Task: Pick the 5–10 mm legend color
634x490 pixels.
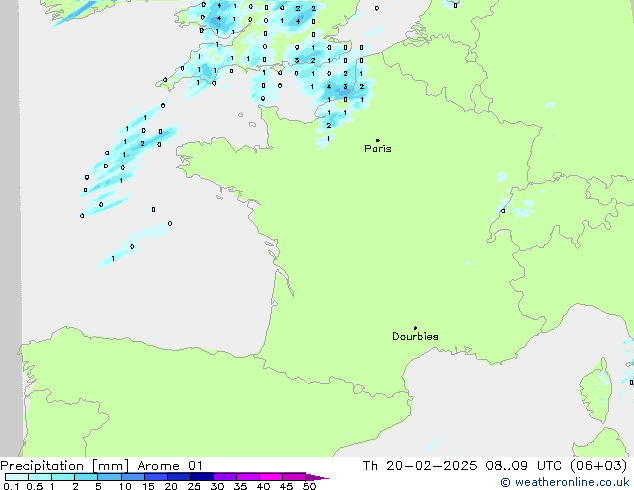Action: 109,477
